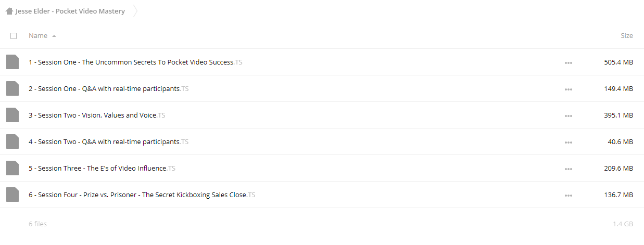Click file icon for 4 - Session Two Q&A
Screen dimensions: 644x245
[x=12, y=141]
